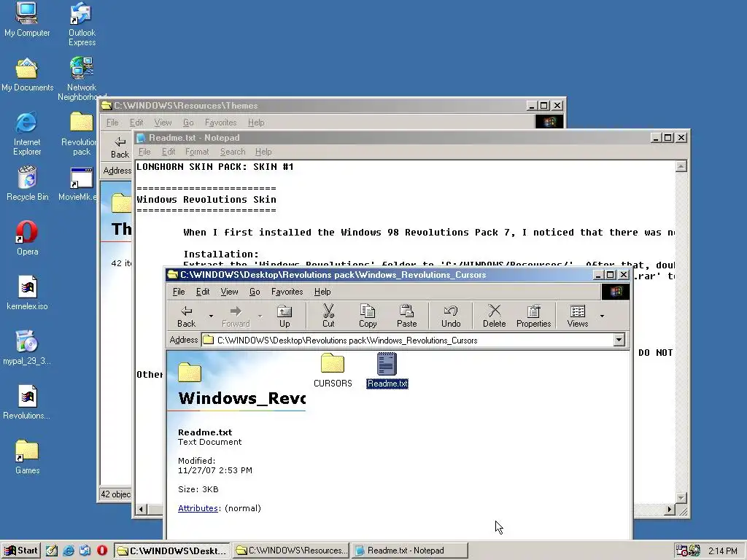
Task: Click Internet Explorer quick launch icon
Action: coord(69,551)
